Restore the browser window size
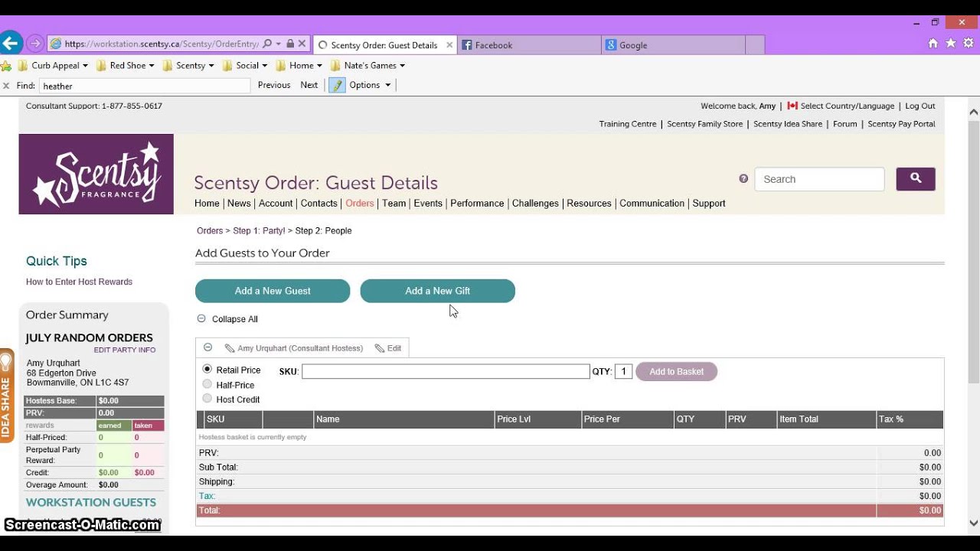Viewport: 980px width, 551px height. pos(935,22)
